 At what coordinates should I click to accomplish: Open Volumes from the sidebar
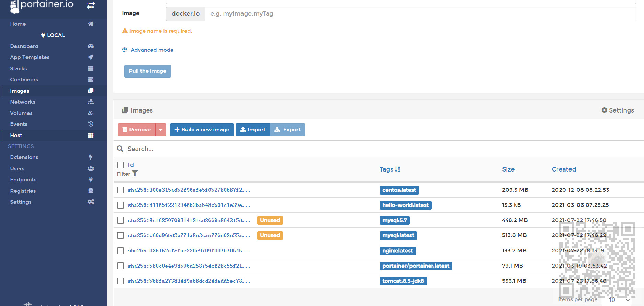(21, 113)
